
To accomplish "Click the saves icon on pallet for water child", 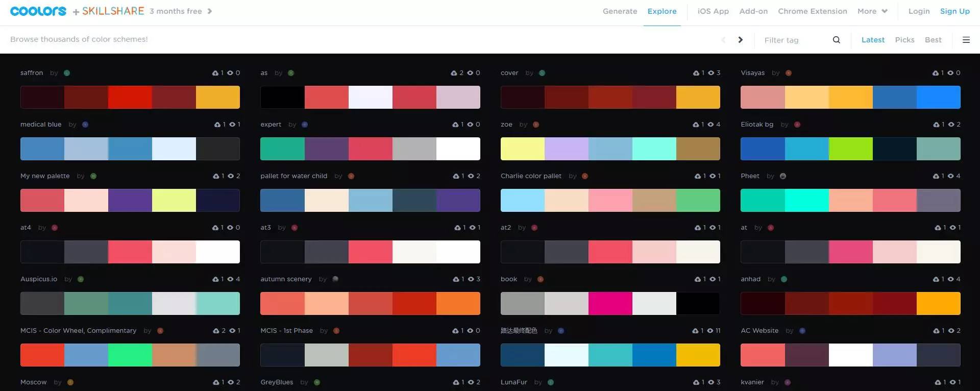I will (456, 176).
